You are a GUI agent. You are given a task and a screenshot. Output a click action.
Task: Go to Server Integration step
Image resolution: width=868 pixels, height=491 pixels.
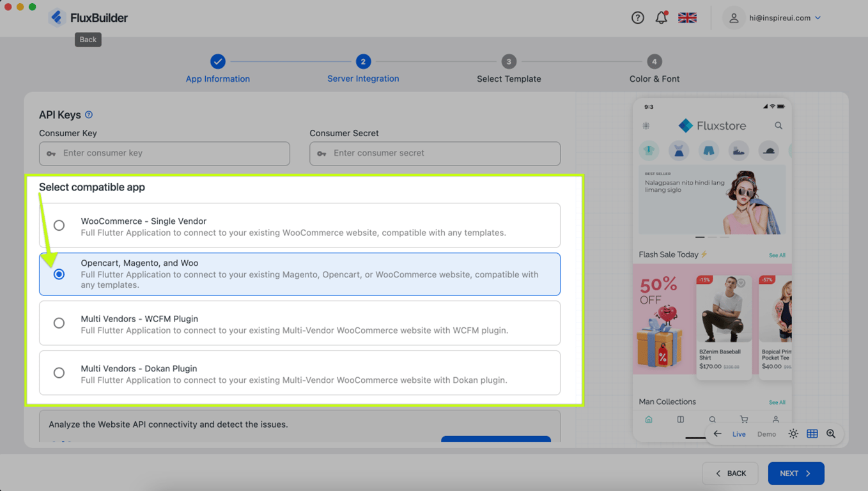(363, 69)
